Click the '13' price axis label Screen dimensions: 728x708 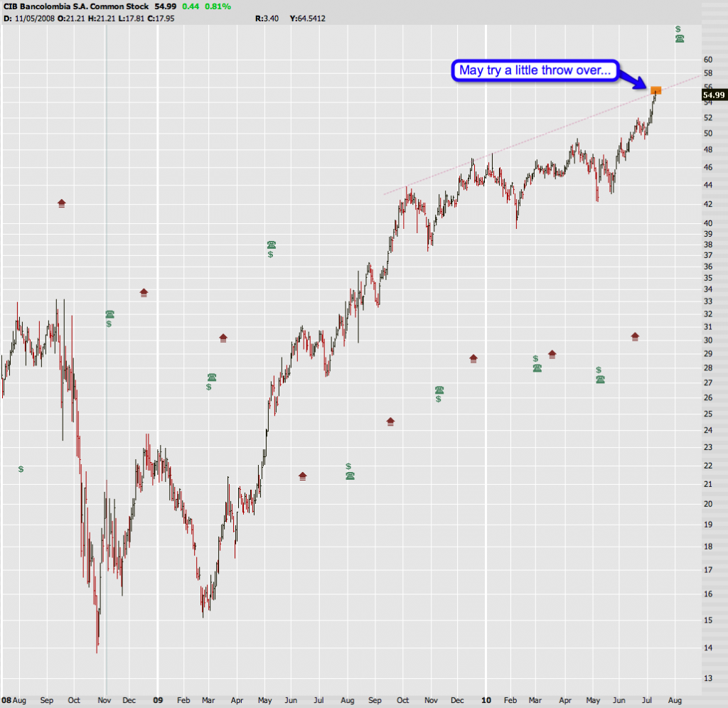click(x=708, y=678)
